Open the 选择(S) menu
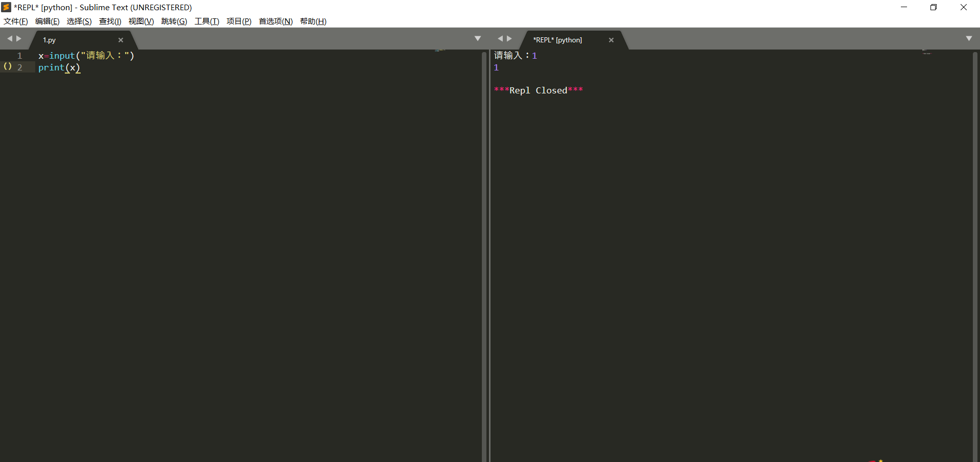 tap(79, 21)
